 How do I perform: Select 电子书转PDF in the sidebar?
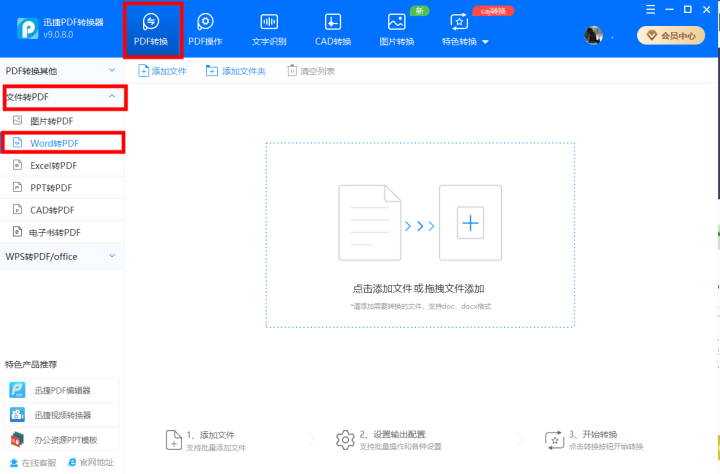[x=62, y=232]
